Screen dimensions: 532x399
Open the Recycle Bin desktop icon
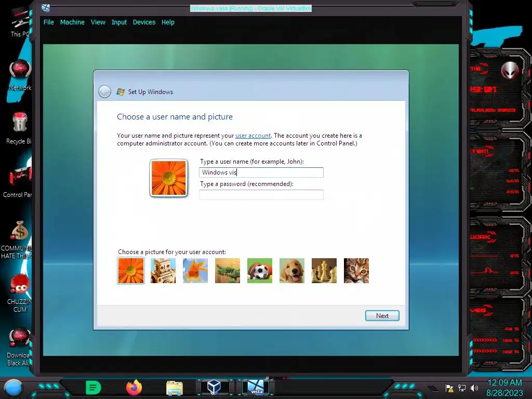pyautogui.click(x=20, y=129)
